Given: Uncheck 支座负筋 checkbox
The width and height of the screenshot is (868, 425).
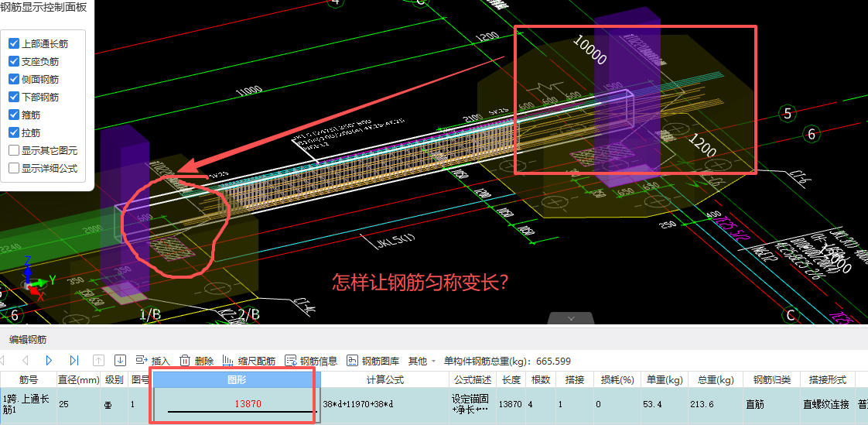Looking at the screenshot, I should [x=14, y=61].
